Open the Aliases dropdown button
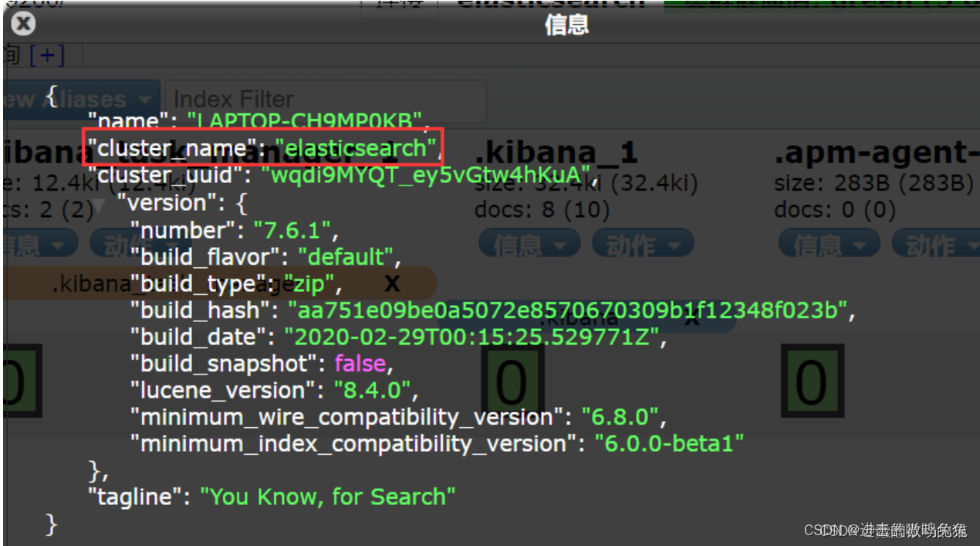This screenshot has height=546, width=980. (x=80, y=100)
